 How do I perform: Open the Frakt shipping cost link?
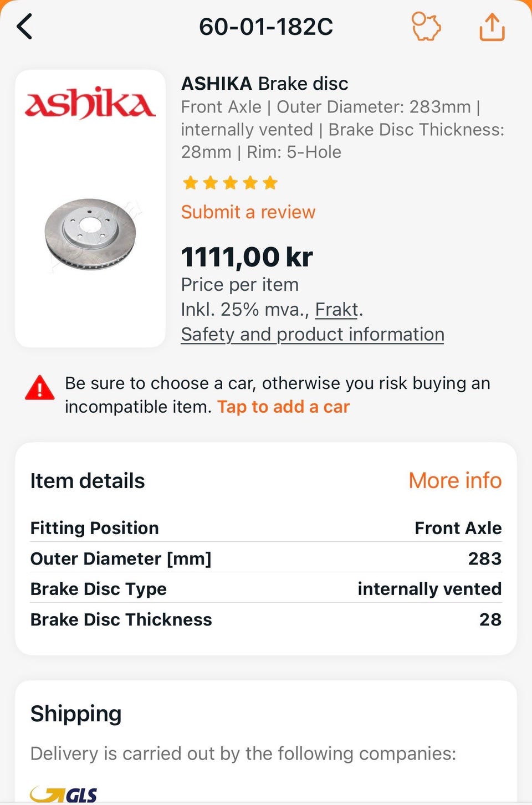337,309
